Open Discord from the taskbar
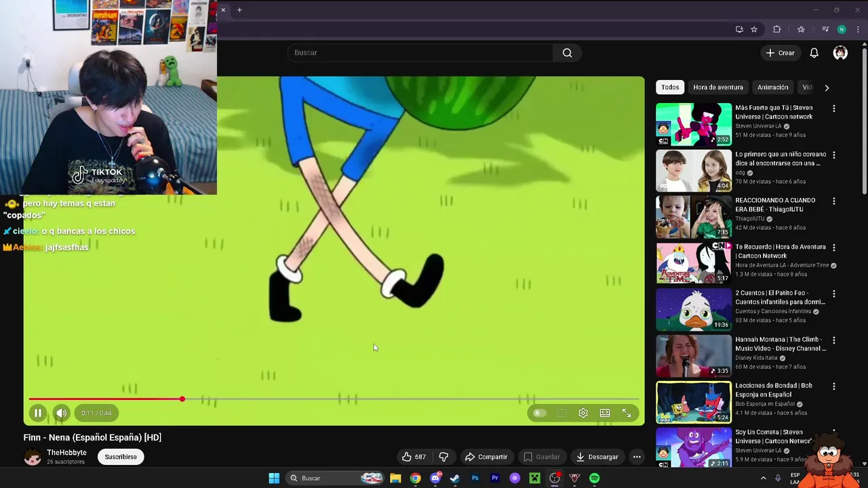 point(435,479)
